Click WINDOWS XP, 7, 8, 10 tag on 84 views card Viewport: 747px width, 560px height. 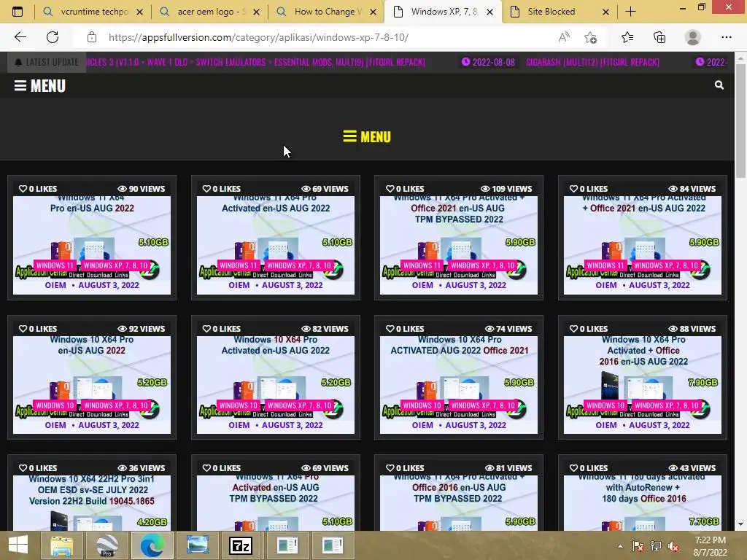[x=666, y=265]
